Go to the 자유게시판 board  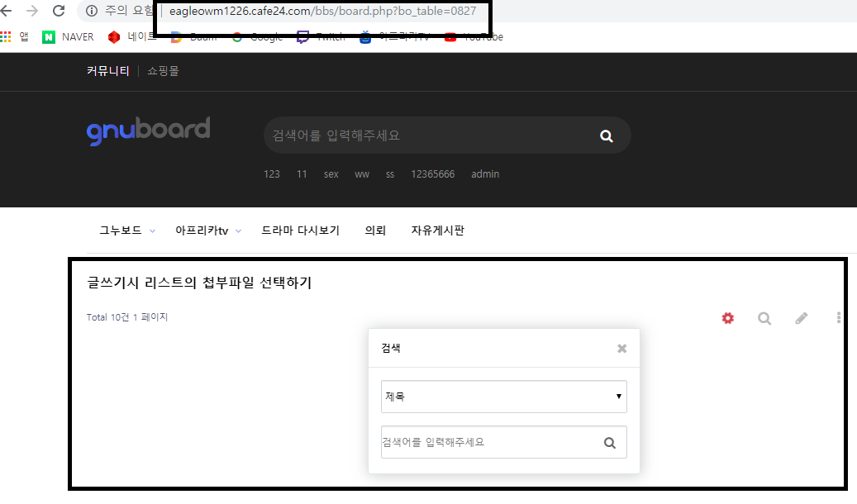437,231
